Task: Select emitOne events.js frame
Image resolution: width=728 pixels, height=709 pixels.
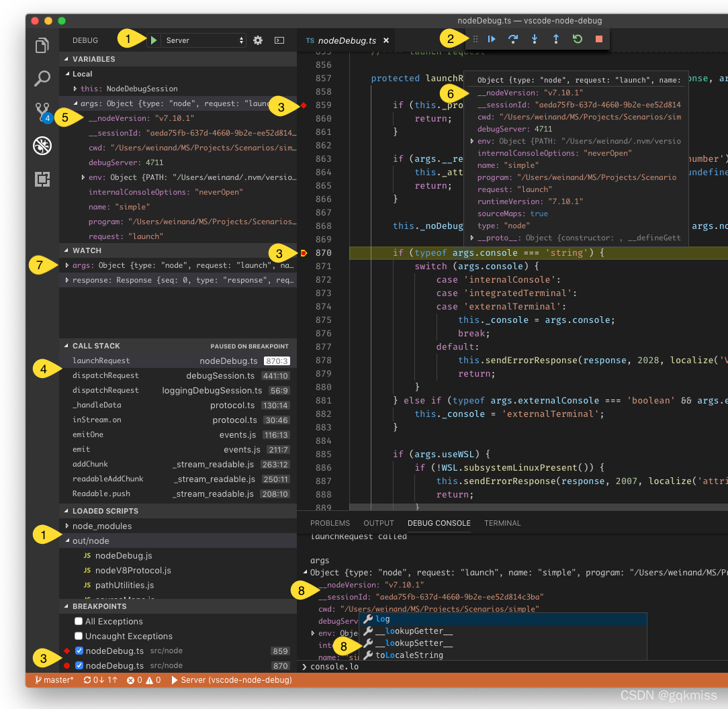Action: [x=178, y=434]
